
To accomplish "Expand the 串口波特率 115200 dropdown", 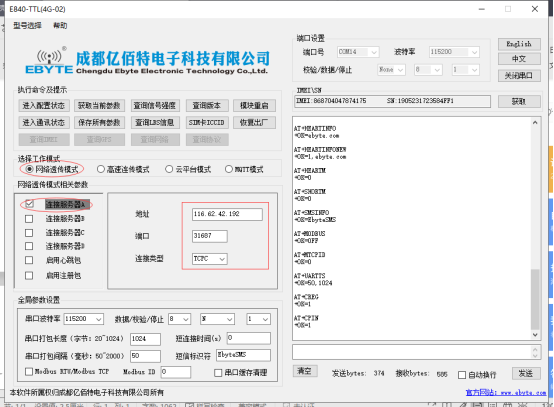I will (84, 319).
